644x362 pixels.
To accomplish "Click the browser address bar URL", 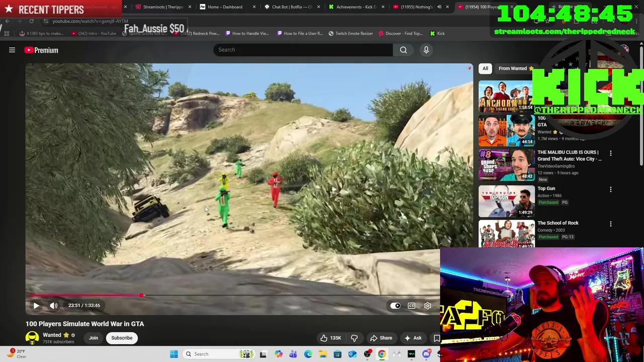I will [90, 21].
